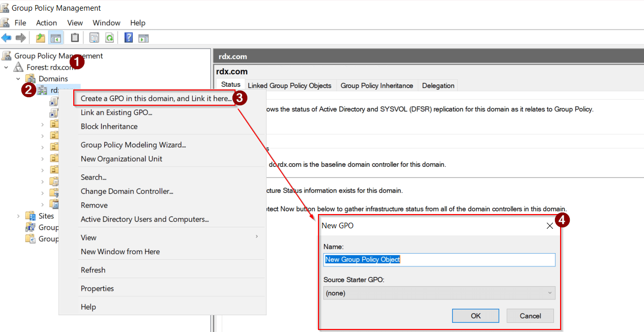Click the Forward navigation arrow
Viewport: 644px width, 332px height.
coord(20,37)
